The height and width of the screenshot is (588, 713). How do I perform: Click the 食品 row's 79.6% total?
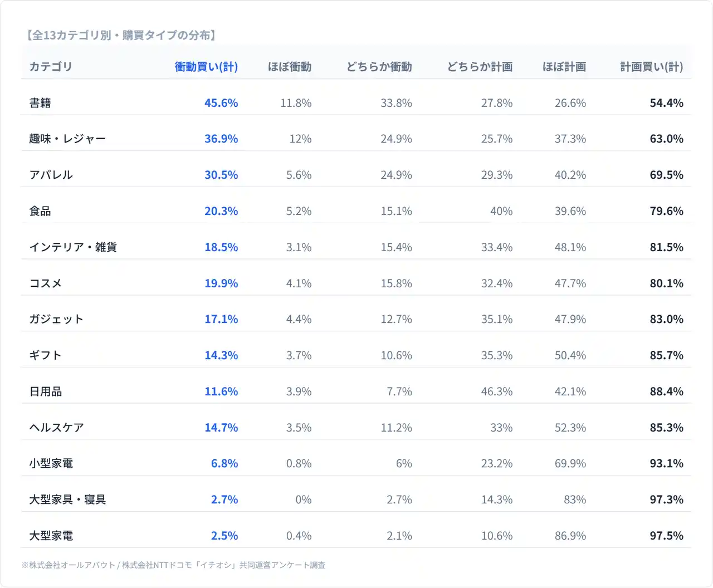pyautogui.click(x=666, y=211)
